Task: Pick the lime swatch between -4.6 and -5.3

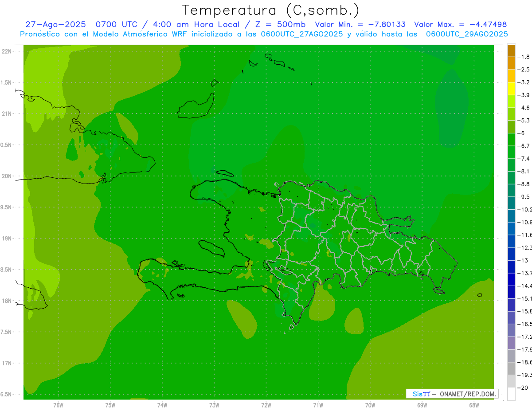Action: tap(511, 114)
